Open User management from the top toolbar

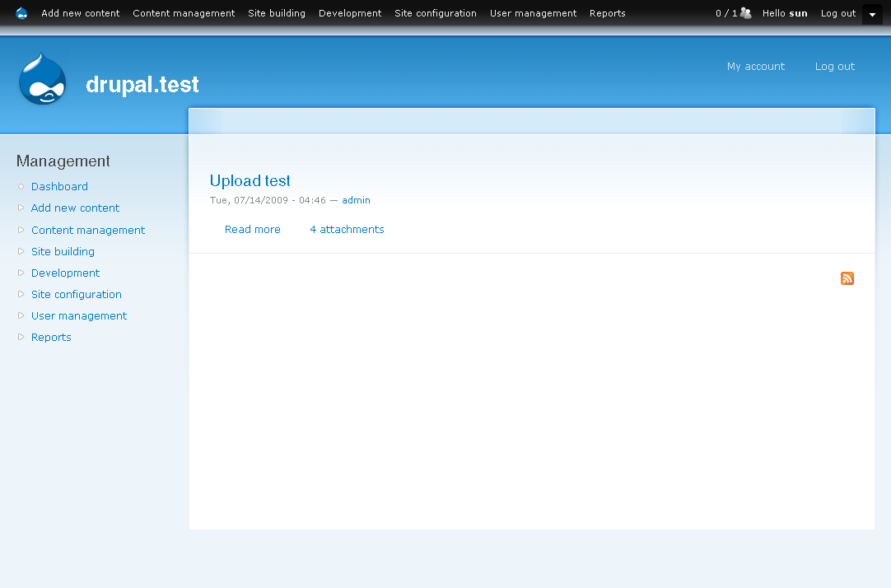pyautogui.click(x=533, y=13)
